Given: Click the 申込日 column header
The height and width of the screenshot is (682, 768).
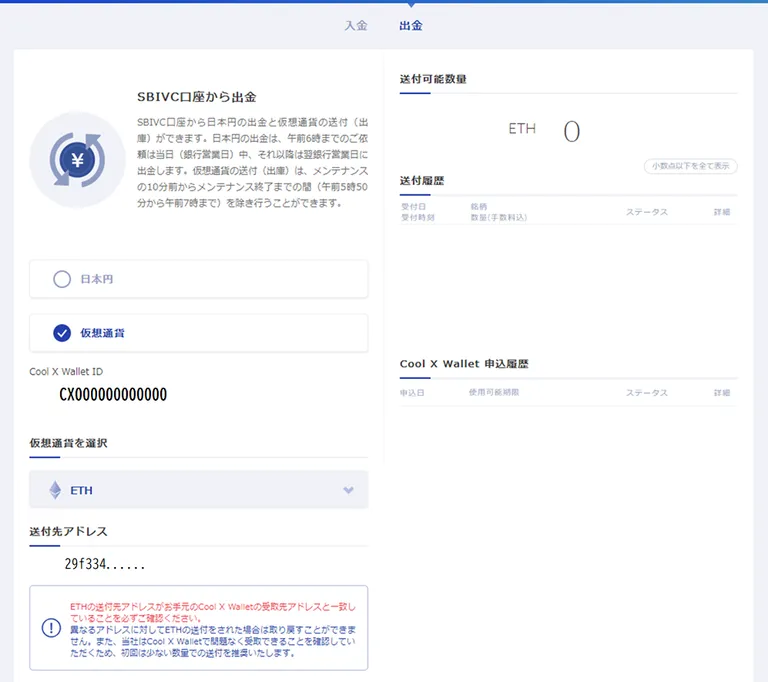Looking at the screenshot, I should coord(412,392).
